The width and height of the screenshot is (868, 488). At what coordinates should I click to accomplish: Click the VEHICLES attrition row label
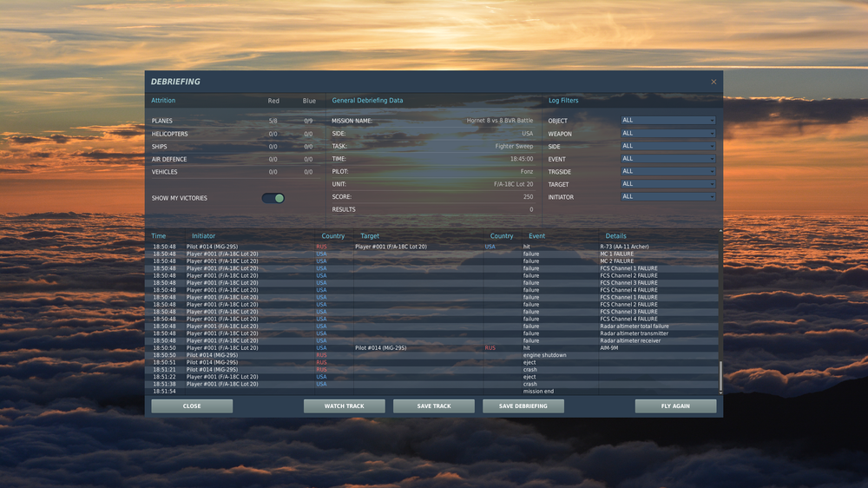(x=165, y=172)
